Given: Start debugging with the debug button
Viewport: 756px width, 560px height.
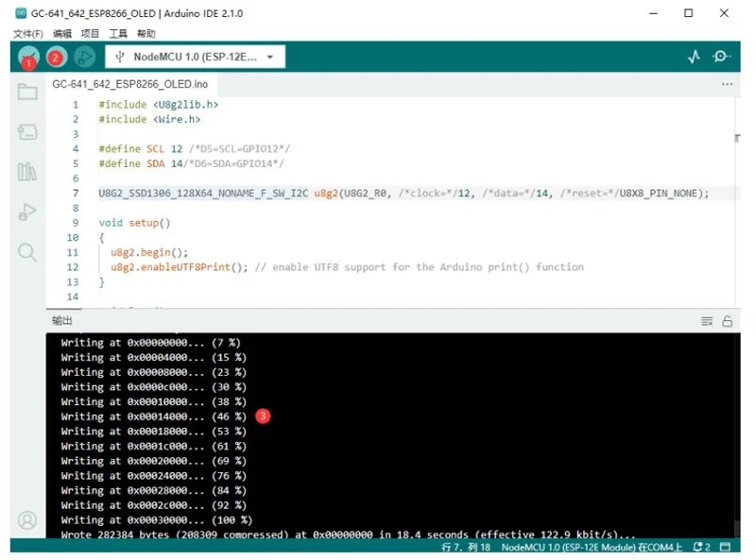Looking at the screenshot, I should 85,57.
